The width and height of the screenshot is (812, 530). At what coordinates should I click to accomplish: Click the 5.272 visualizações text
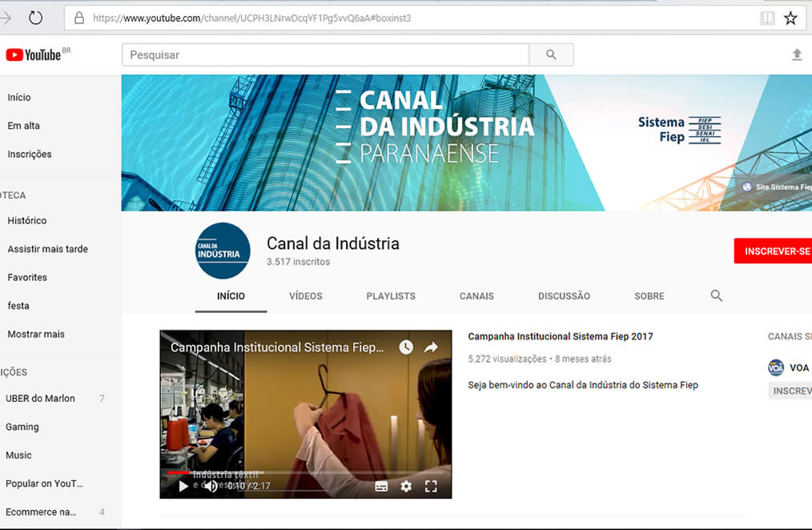pos(507,359)
